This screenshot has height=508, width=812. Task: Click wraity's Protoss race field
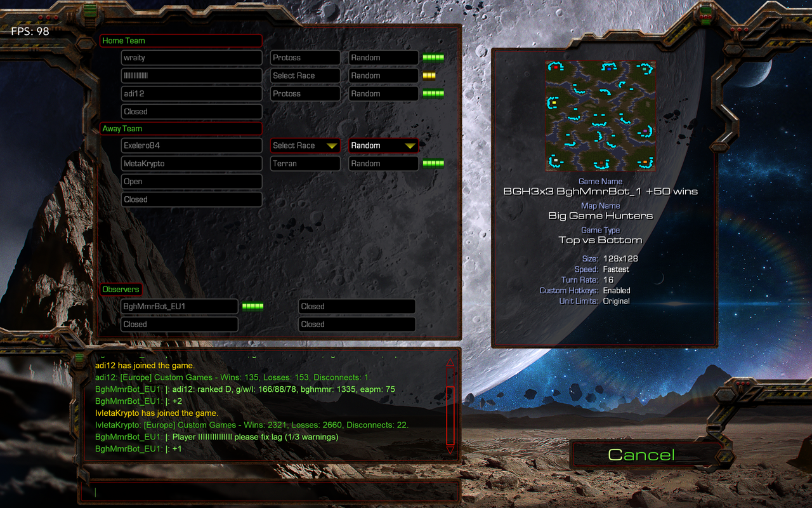[305, 58]
